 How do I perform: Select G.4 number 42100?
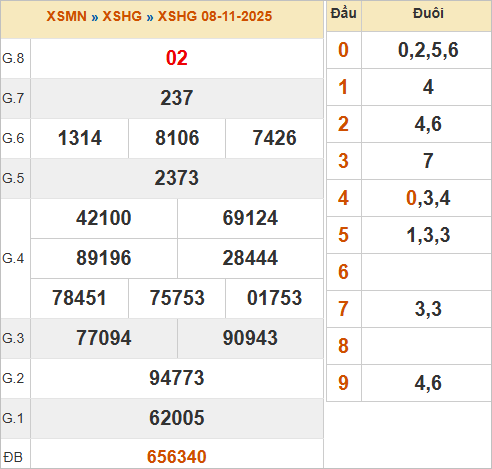[x=104, y=218]
